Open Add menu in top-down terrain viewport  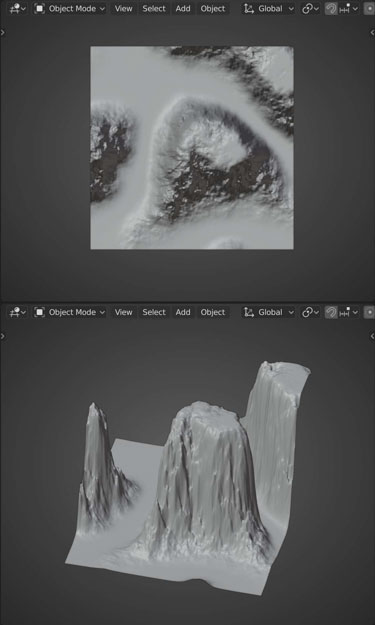[183, 8]
